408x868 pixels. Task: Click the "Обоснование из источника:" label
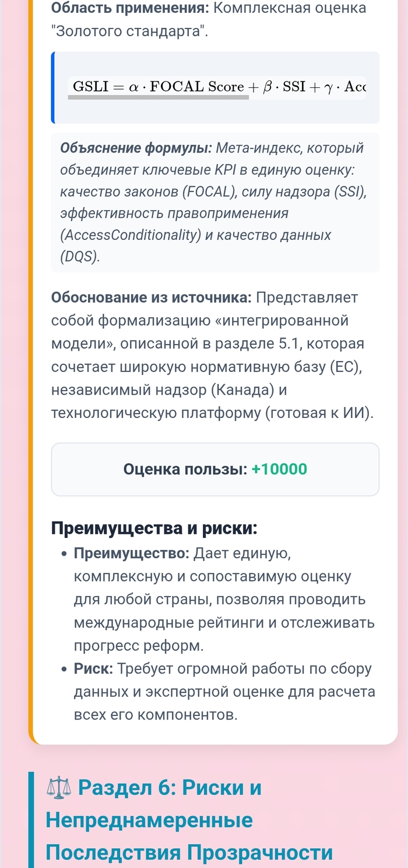click(x=152, y=297)
